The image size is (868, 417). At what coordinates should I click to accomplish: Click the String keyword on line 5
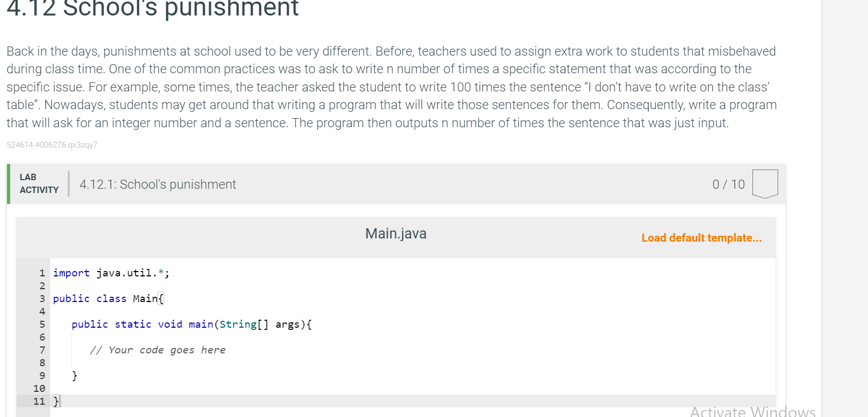pos(239,324)
